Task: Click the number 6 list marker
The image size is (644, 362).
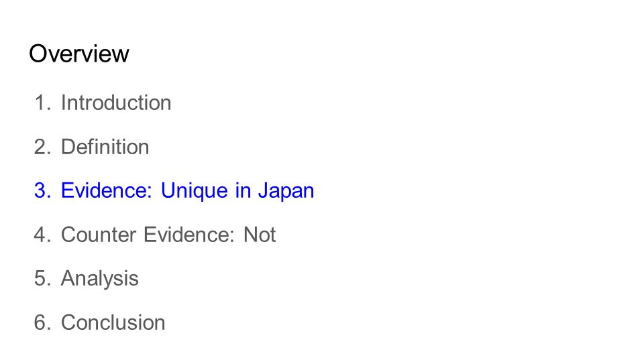Action: [43, 322]
